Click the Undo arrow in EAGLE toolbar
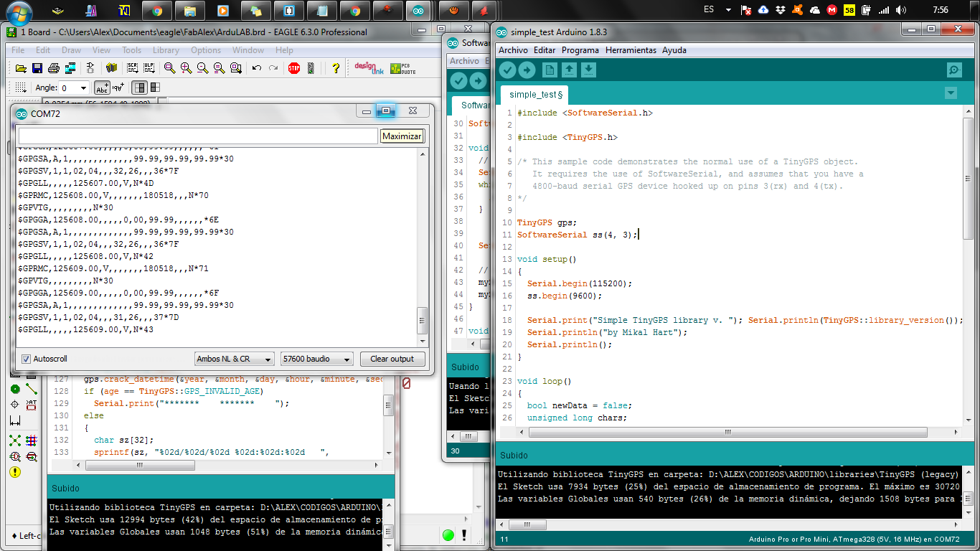The width and height of the screenshot is (980, 551). (x=257, y=68)
